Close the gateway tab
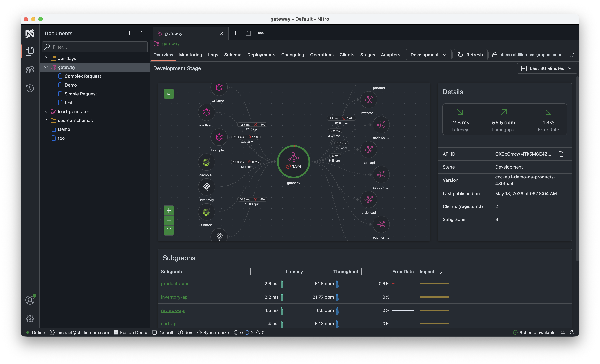Image resolution: width=600 pixels, height=364 pixels. pos(222,34)
